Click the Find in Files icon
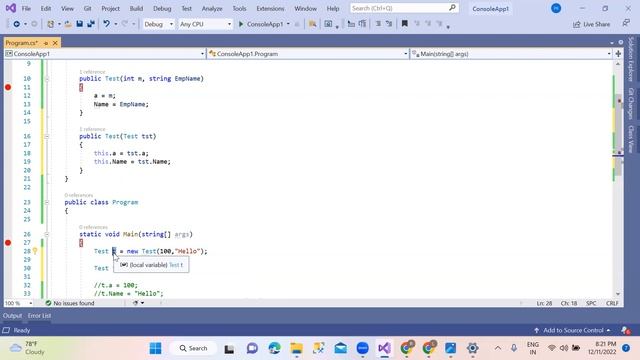The height and width of the screenshot is (360, 640). tap(312, 24)
